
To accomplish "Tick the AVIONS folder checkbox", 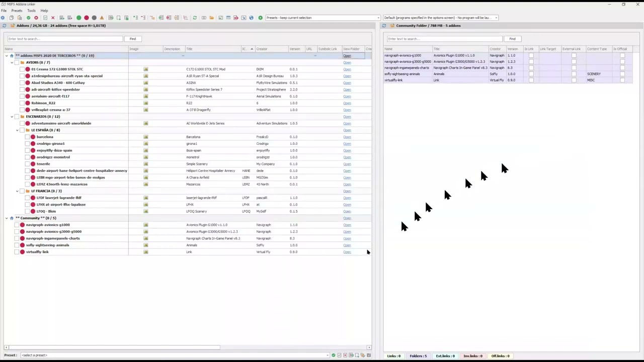I will click(17, 62).
